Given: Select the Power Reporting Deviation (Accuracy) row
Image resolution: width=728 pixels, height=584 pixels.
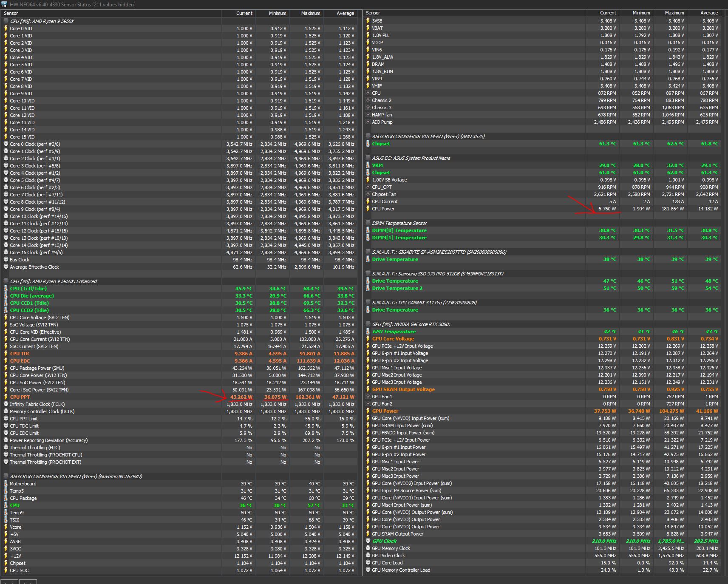Looking at the screenshot, I should click(179, 440).
